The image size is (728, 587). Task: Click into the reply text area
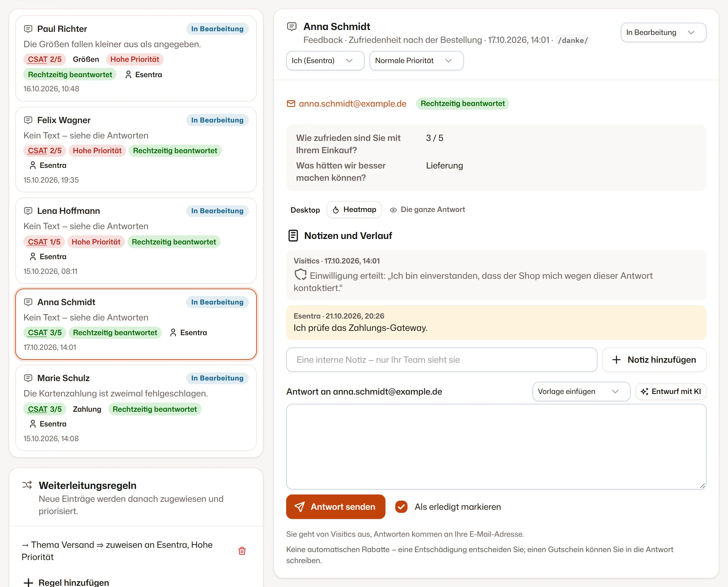[x=496, y=447]
